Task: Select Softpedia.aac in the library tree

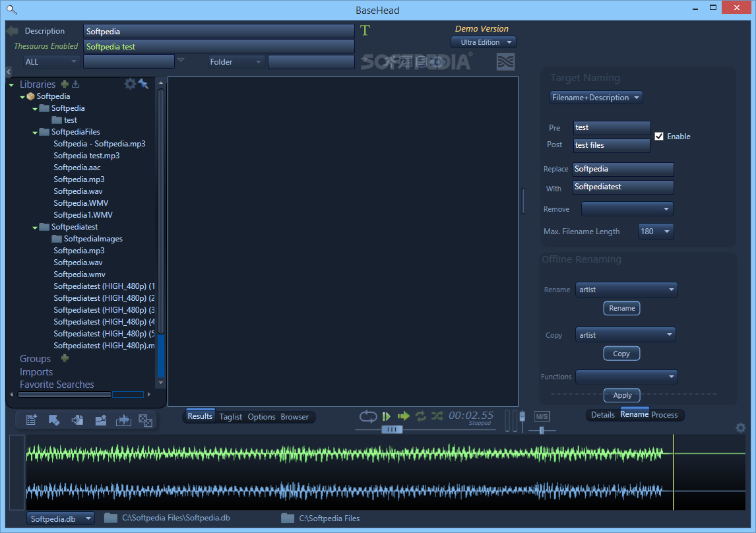Action: tap(77, 168)
